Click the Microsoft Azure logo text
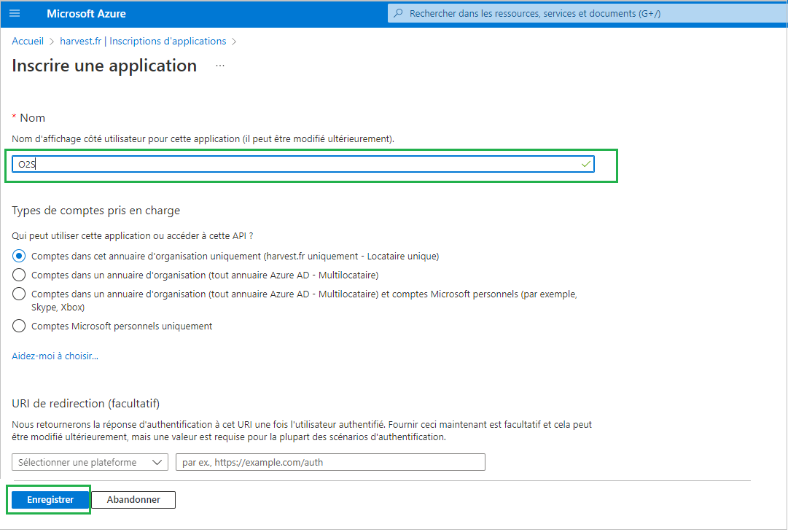Screen dimensions: 788x532 (x=86, y=14)
